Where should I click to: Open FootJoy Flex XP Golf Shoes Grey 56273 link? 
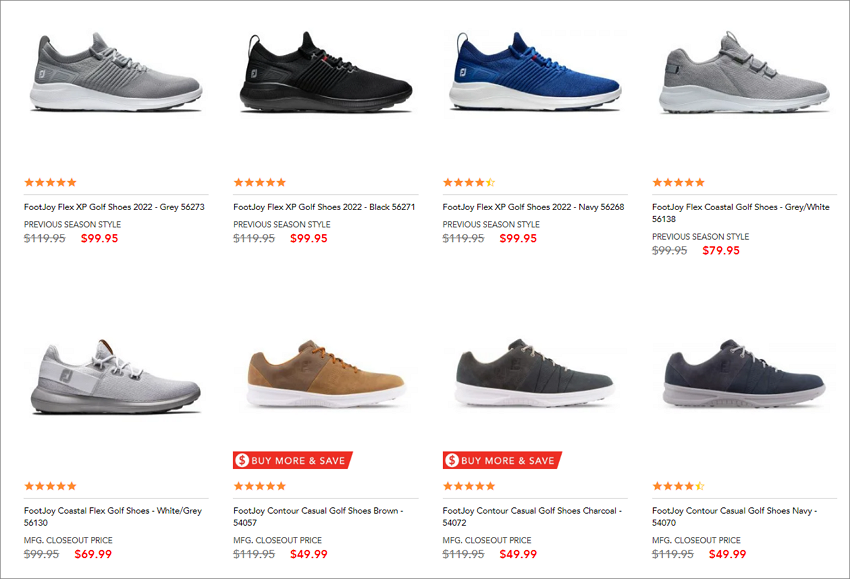point(114,207)
